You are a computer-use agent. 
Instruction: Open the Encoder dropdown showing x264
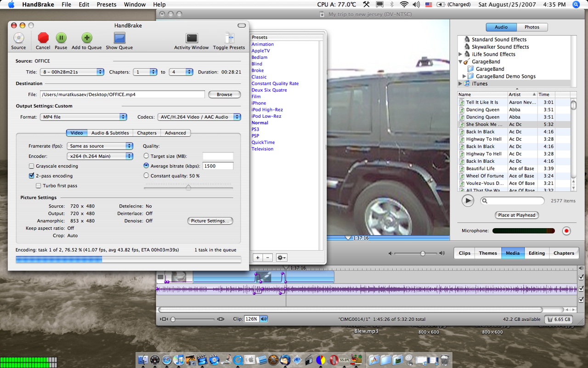(100, 156)
